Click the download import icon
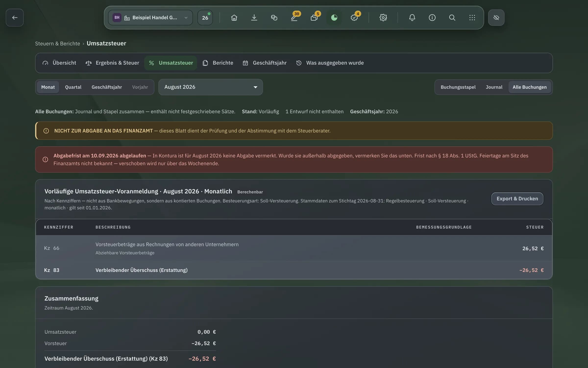The height and width of the screenshot is (368, 588). (254, 17)
